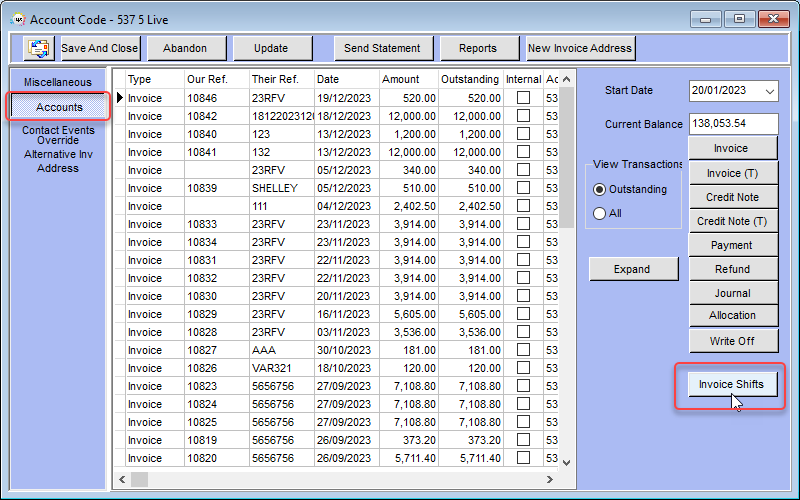Click the Allocation button
Image resolution: width=800 pixels, height=500 pixels.
tap(733, 315)
